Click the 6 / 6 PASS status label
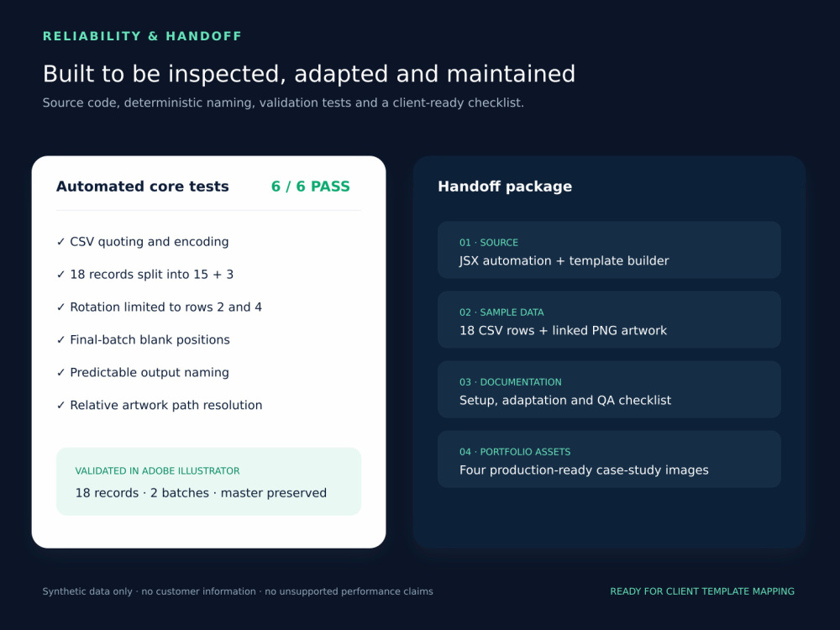The width and height of the screenshot is (840, 630). click(310, 186)
